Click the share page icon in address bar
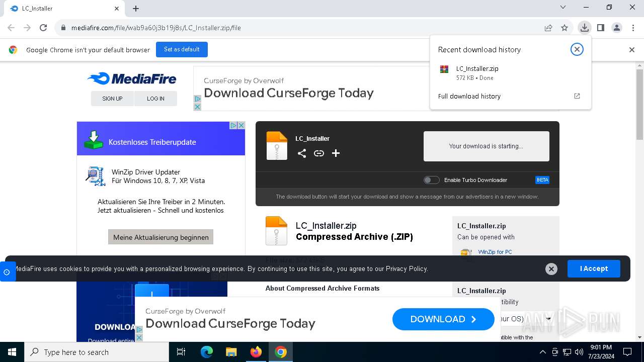This screenshot has width=644, height=362. click(x=548, y=28)
